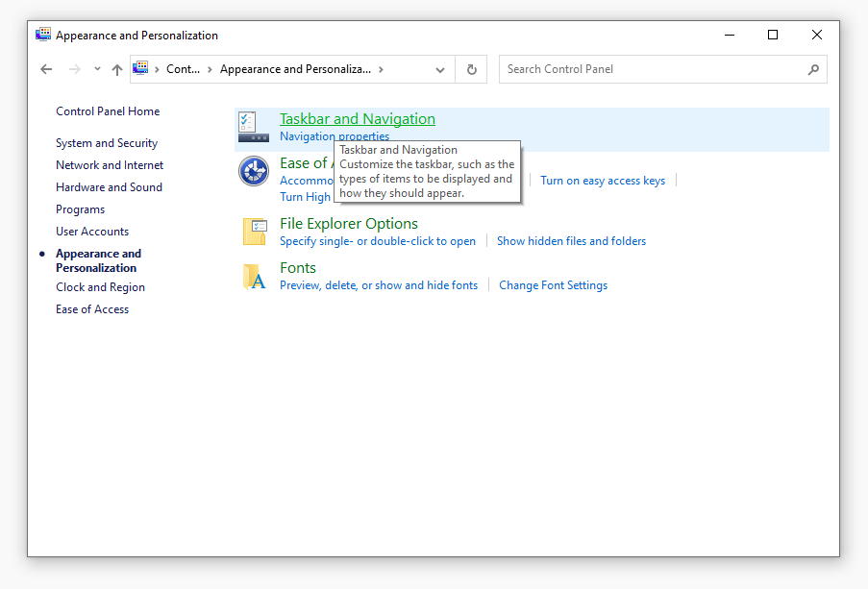Click the File Explorer Options folder icon
Viewport: 868px width, 589px height.
point(255,232)
